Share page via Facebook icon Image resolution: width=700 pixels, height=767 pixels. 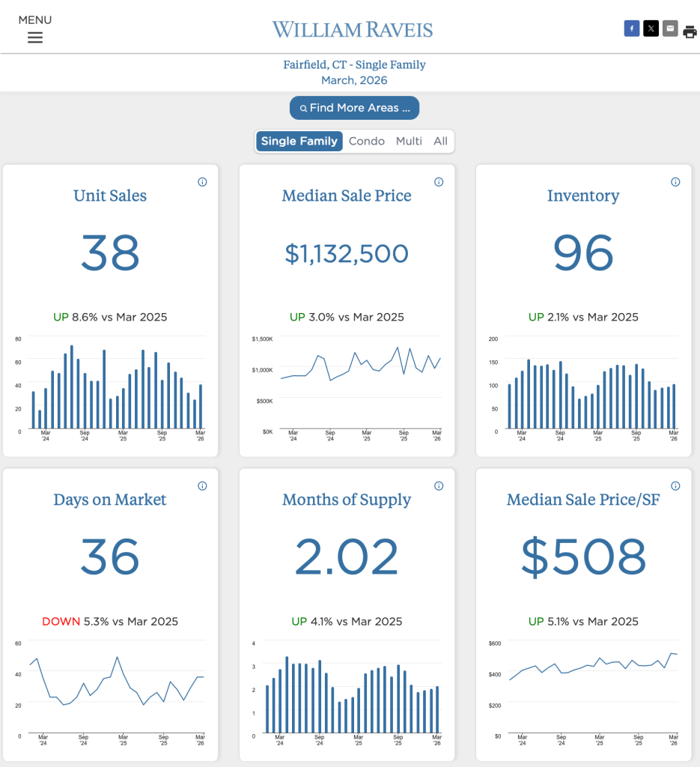(x=632, y=29)
